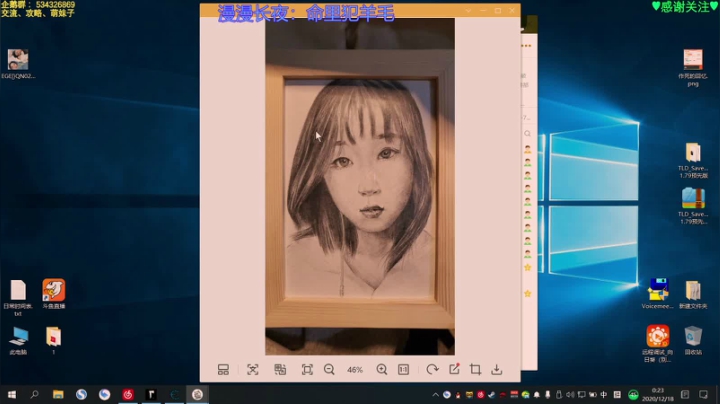Click the framed portrait drawing image

click(360, 186)
